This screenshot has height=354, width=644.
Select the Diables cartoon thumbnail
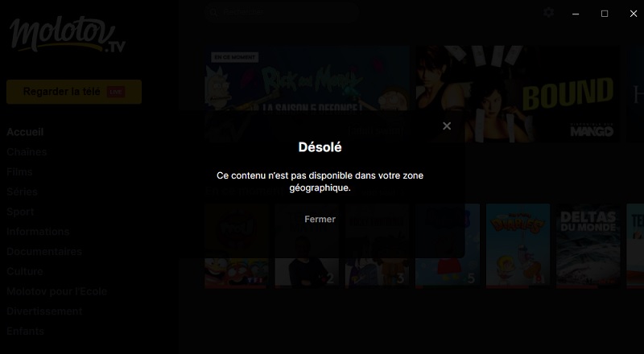(x=518, y=245)
